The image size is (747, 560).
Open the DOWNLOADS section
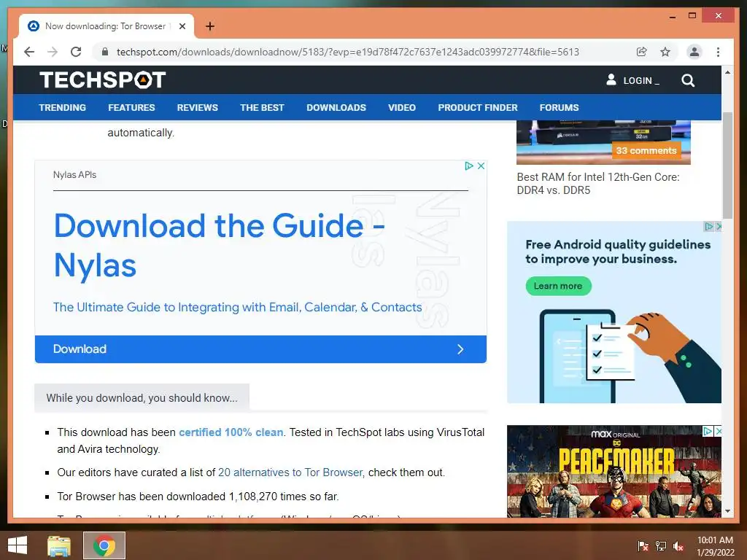(336, 108)
